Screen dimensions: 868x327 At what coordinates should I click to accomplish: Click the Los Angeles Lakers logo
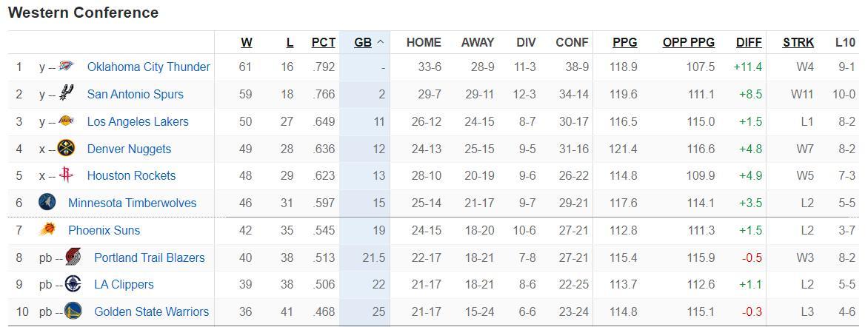(x=66, y=121)
